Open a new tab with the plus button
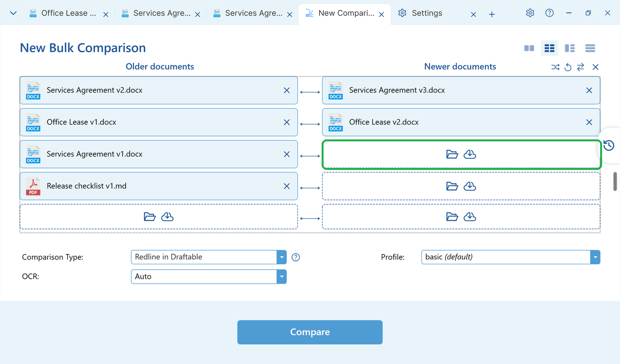This screenshot has height=364, width=620. 492,15
